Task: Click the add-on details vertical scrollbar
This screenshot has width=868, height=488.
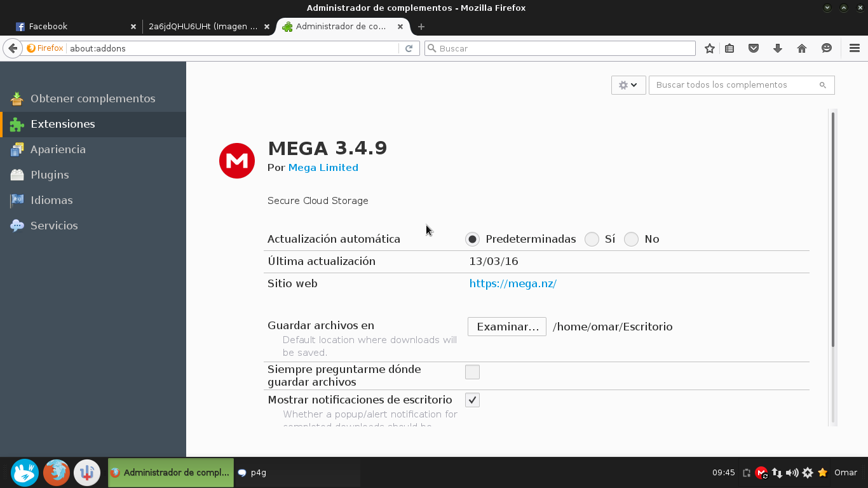Action: click(833, 229)
